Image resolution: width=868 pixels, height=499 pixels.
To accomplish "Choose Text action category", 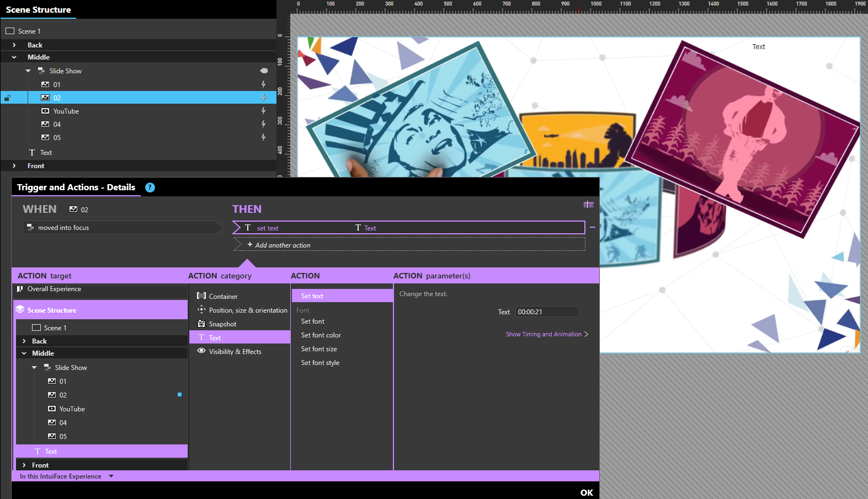I will [x=240, y=337].
